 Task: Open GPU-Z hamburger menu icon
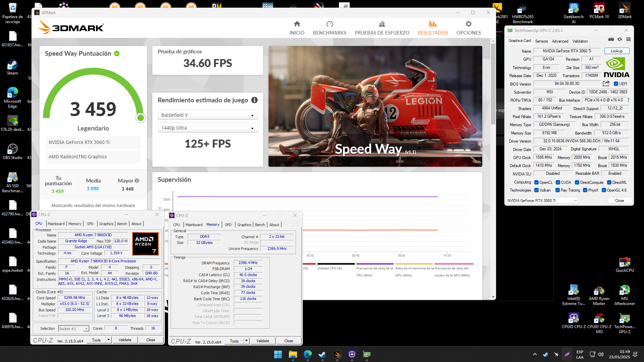(x=628, y=39)
